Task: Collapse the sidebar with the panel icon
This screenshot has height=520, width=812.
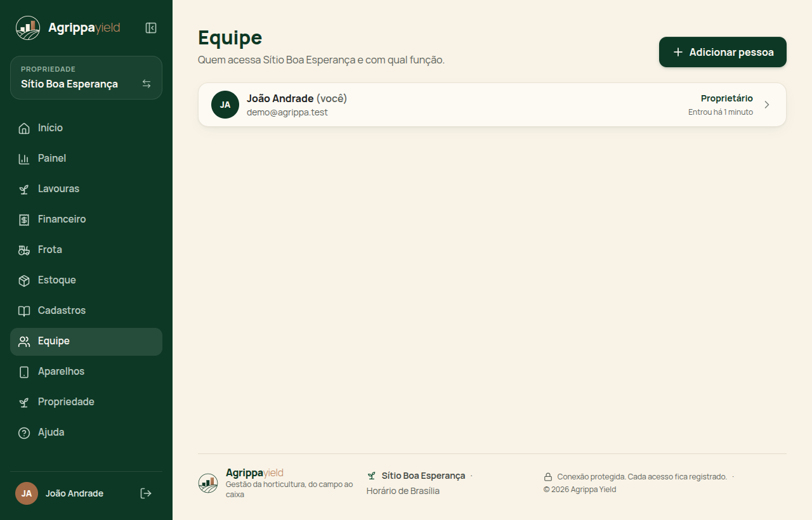Action: [x=151, y=28]
